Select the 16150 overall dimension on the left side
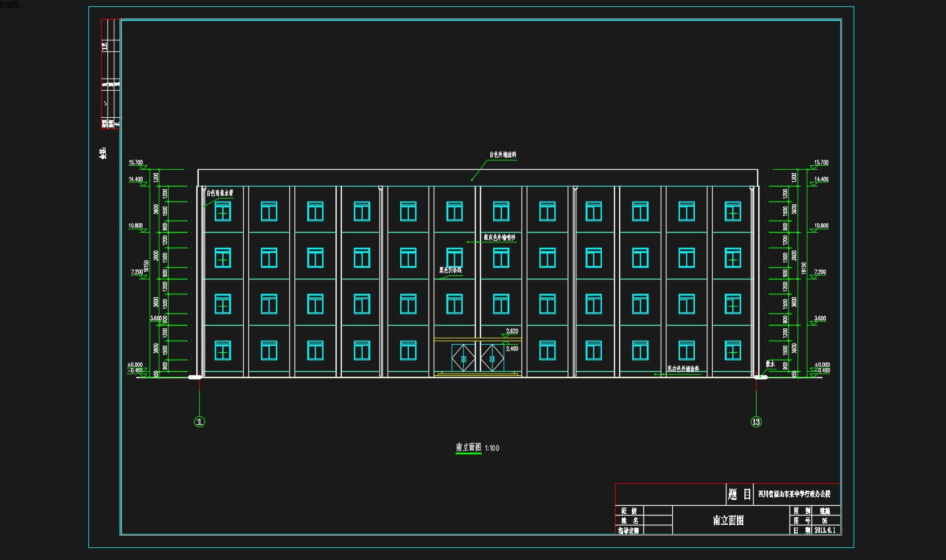 tap(147, 267)
